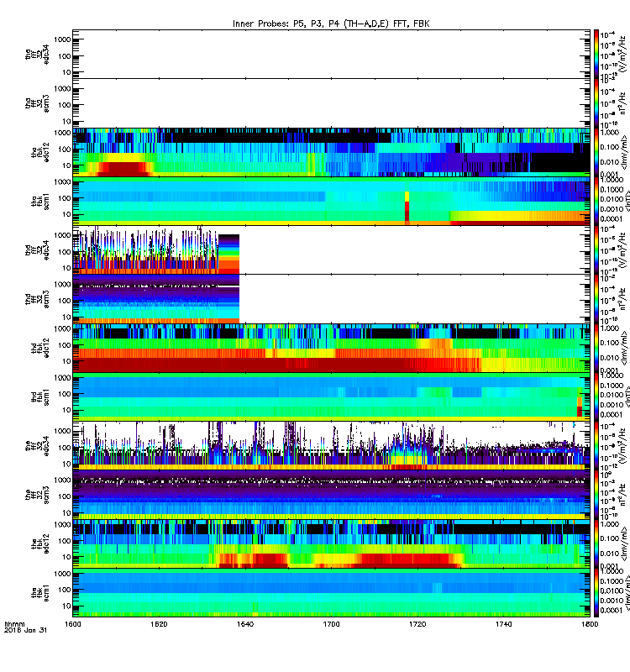The width and height of the screenshot is (630, 672).
Task: Click the the fbk scm1 spectrogram plot
Action: click(331, 593)
